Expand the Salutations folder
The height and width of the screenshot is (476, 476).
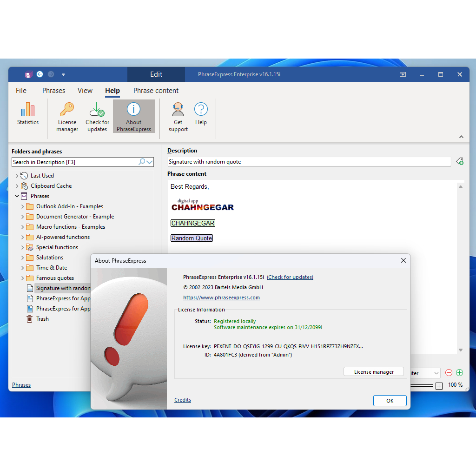pyautogui.click(x=22, y=258)
